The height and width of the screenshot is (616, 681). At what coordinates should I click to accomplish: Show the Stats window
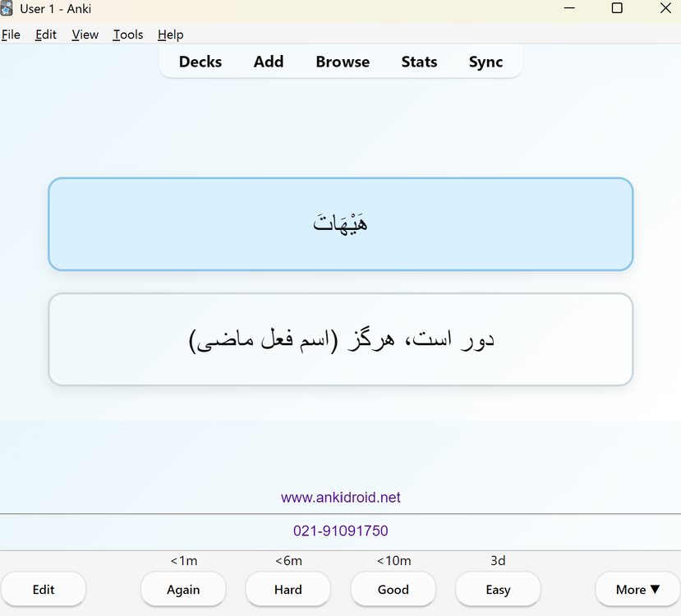(x=419, y=62)
